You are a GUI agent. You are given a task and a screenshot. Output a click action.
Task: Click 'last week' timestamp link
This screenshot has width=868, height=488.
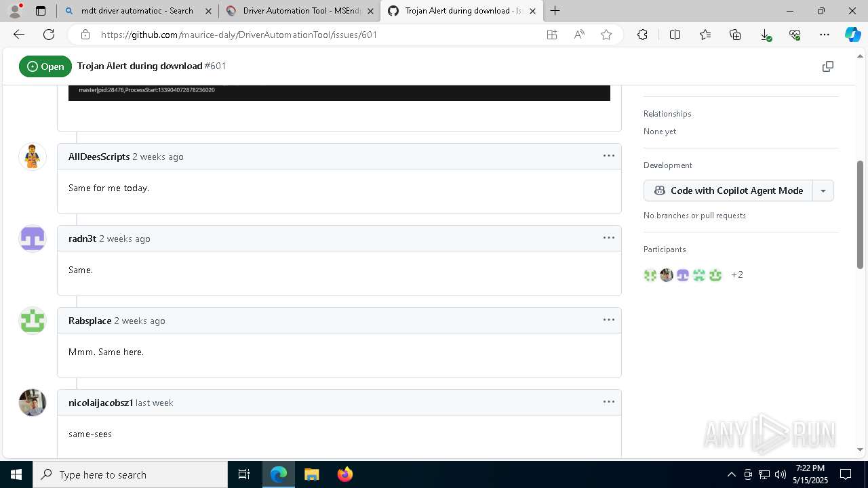tap(155, 403)
